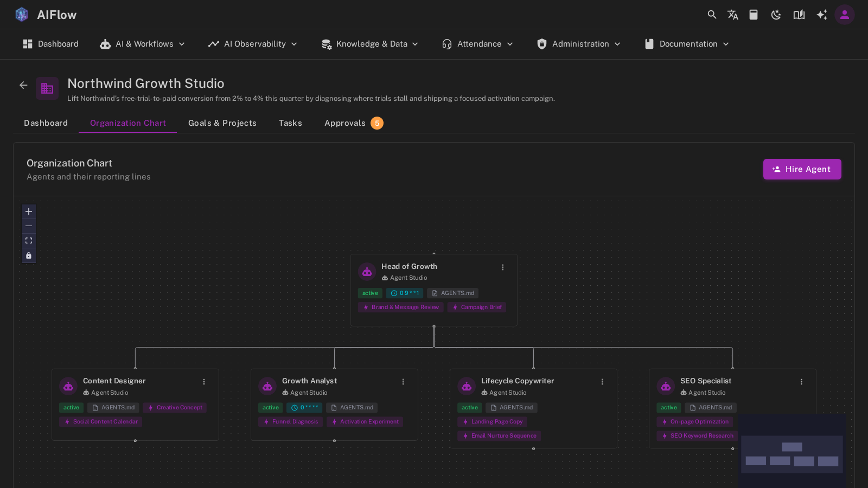This screenshot has height=488, width=868.
Task: Expand the Knowledge & Data menu
Action: click(x=370, y=44)
